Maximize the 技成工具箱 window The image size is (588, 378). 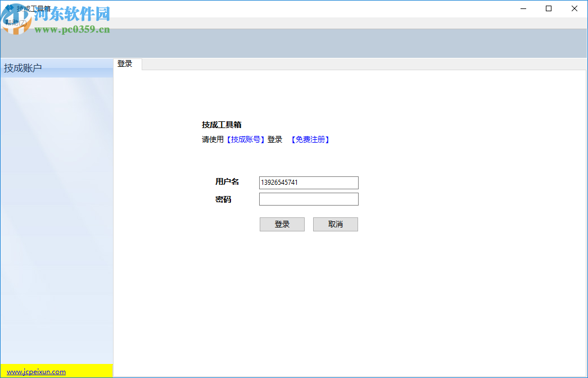549,8
